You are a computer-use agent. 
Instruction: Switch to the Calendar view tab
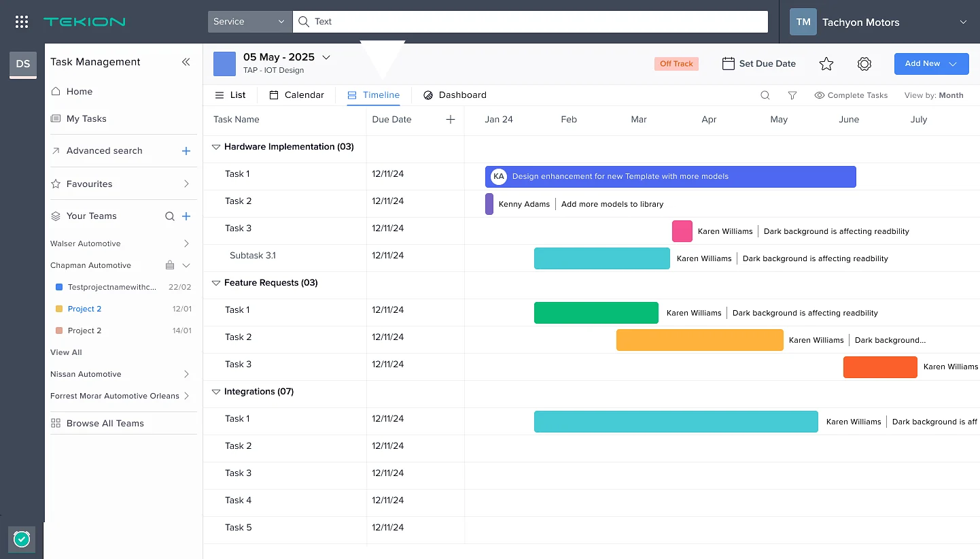click(x=297, y=95)
